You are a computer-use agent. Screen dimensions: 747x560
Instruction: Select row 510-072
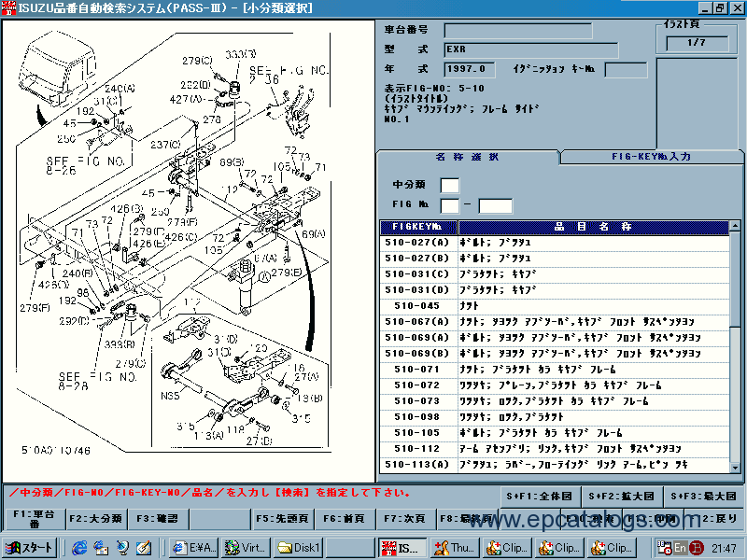(555, 385)
